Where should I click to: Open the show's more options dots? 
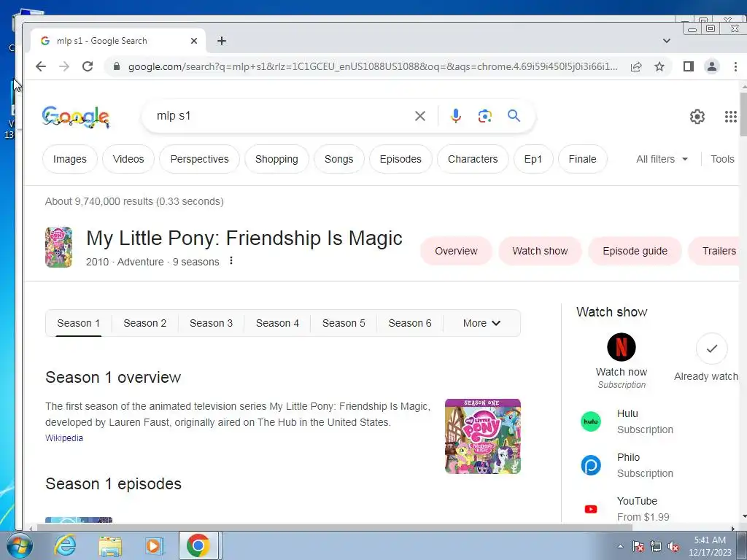pos(231,260)
